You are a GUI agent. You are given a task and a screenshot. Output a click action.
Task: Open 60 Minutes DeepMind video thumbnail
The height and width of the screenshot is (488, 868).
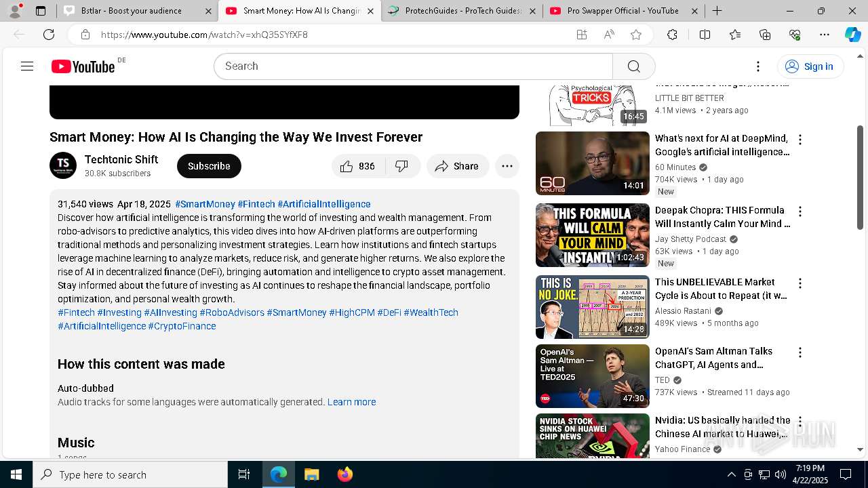pos(592,163)
